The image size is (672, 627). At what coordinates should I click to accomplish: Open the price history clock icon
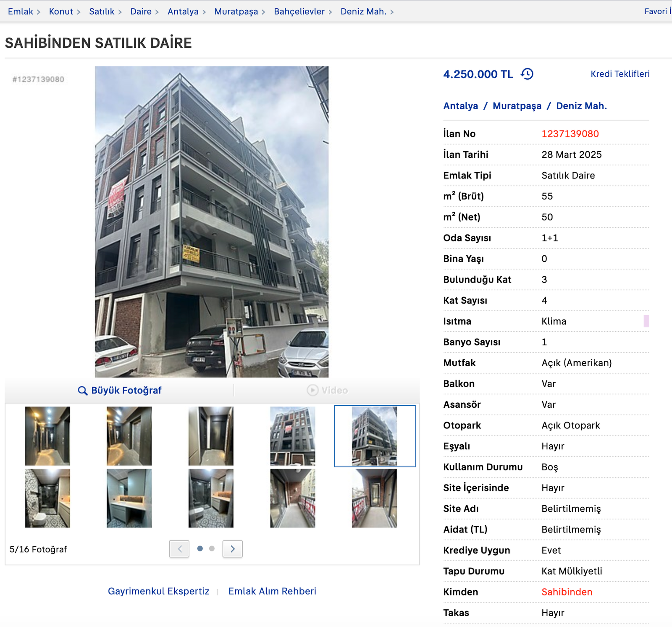pyautogui.click(x=527, y=74)
